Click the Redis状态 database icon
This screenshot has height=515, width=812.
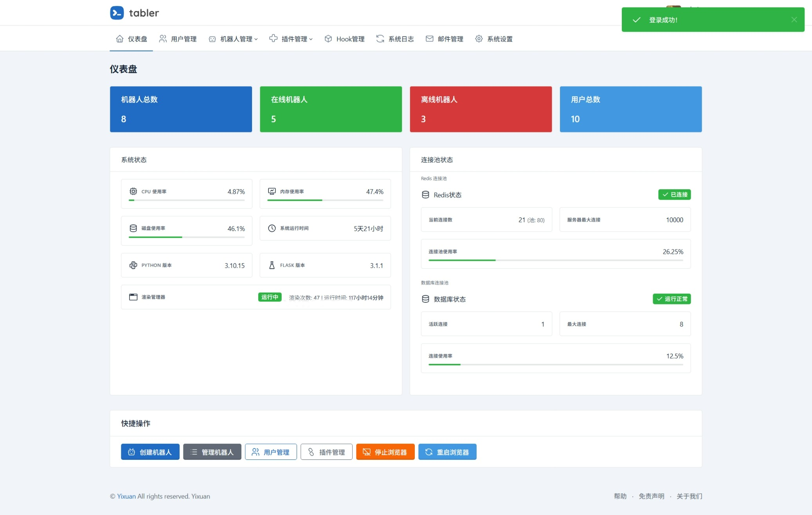click(x=425, y=195)
